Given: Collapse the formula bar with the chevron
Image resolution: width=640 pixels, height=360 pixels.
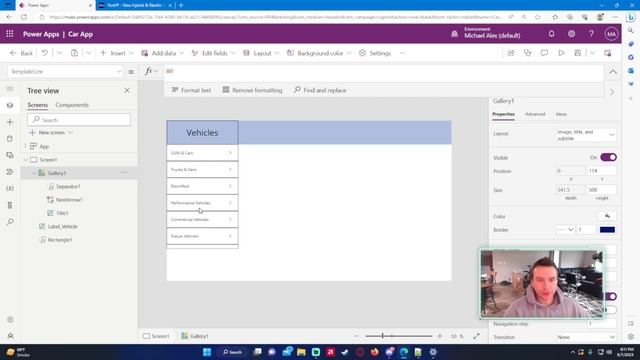Looking at the screenshot, I should tap(613, 72).
